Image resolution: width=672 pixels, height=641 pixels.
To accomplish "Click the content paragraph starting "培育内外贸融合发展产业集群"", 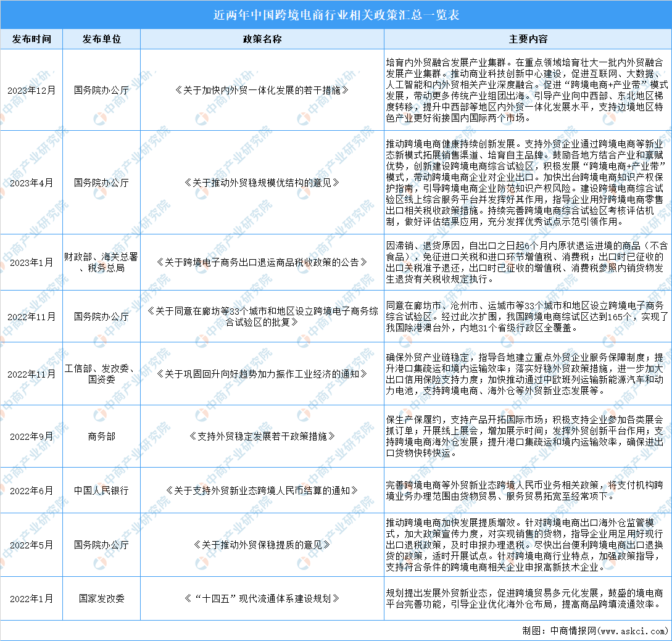I will click(x=527, y=91).
